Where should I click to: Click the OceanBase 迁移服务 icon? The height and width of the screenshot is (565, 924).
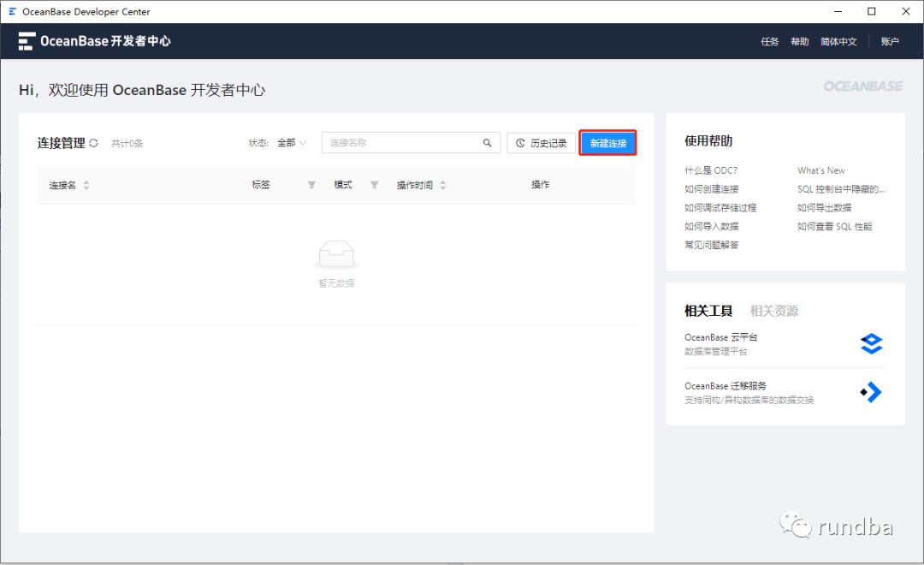click(x=871, y=392)
